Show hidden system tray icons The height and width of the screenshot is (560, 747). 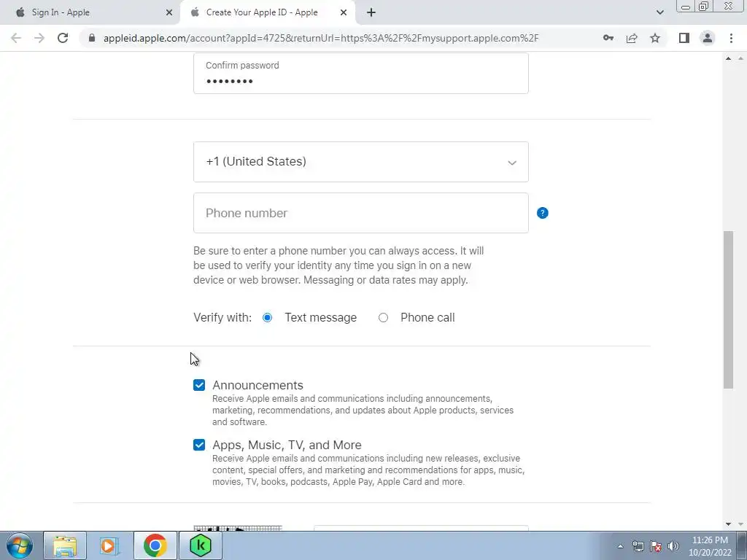click(x=620, y=546)
